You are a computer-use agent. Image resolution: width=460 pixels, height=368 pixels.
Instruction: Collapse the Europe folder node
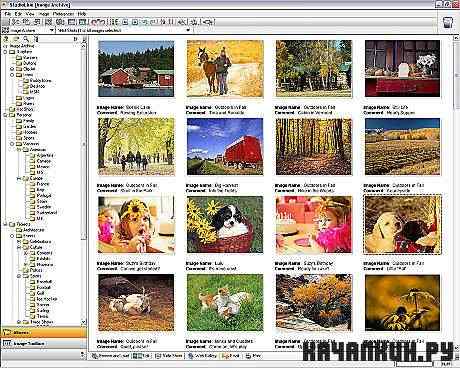[x=19, y=178]
